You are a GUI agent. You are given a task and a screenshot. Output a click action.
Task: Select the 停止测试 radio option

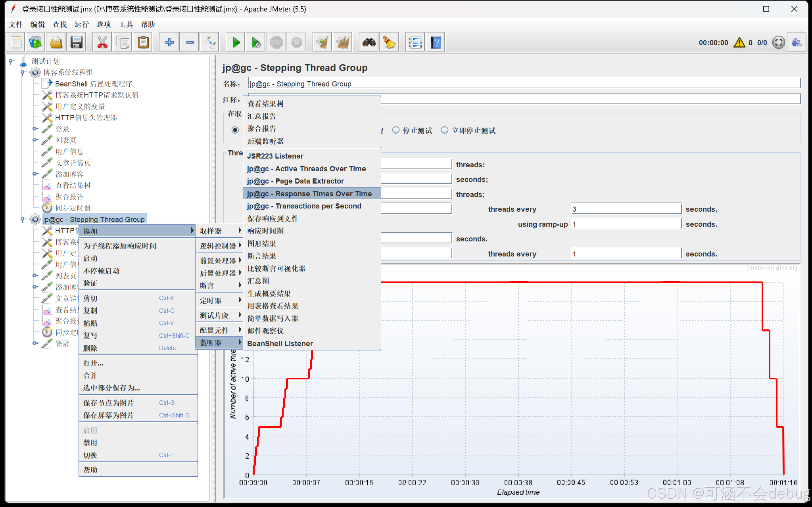coord(396,130)
